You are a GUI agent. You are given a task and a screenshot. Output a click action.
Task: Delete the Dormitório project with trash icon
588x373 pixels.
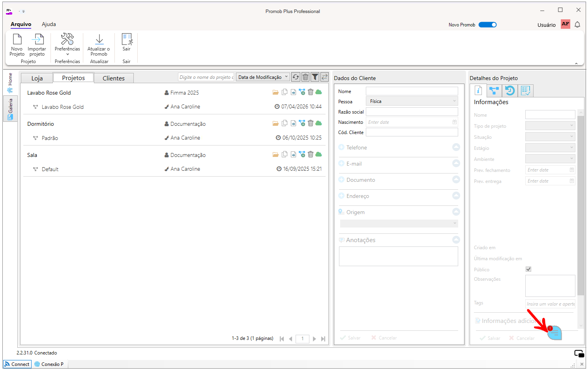pyautogui.click(x=311, y=123)
